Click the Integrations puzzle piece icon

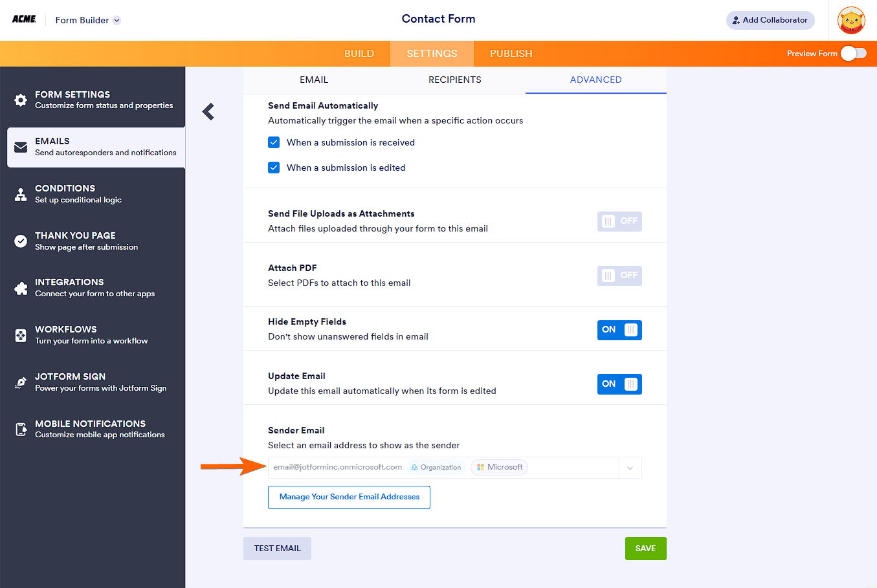coord(21,288)
